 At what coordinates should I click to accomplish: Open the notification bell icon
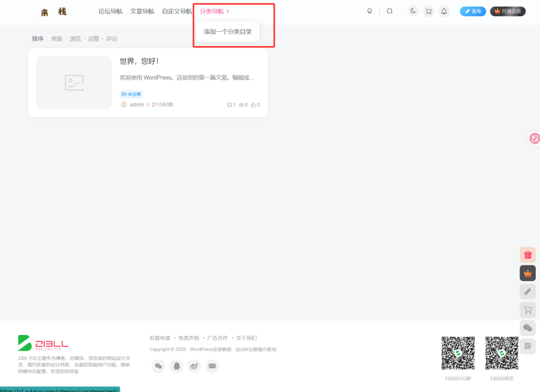tap(444, 11)
